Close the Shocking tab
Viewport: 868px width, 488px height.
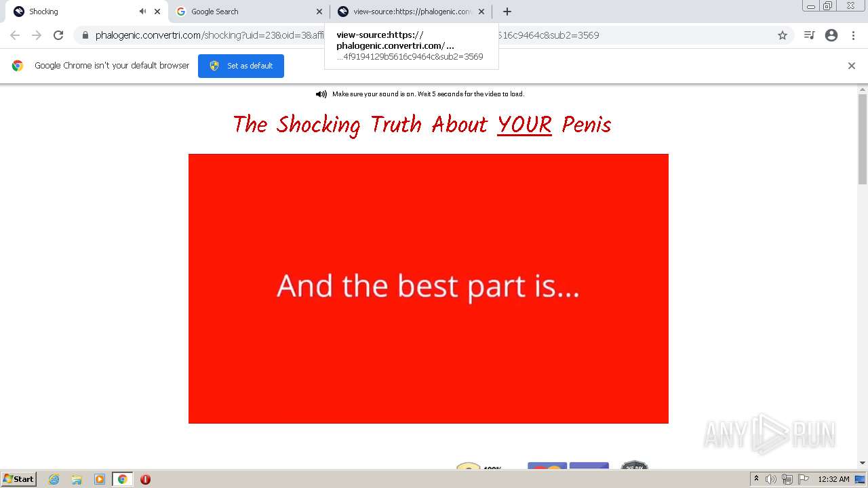point(157,12)
